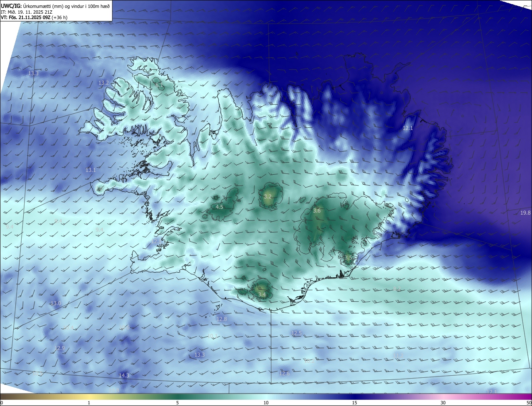Click the 12.8 value label

[222, 319]
